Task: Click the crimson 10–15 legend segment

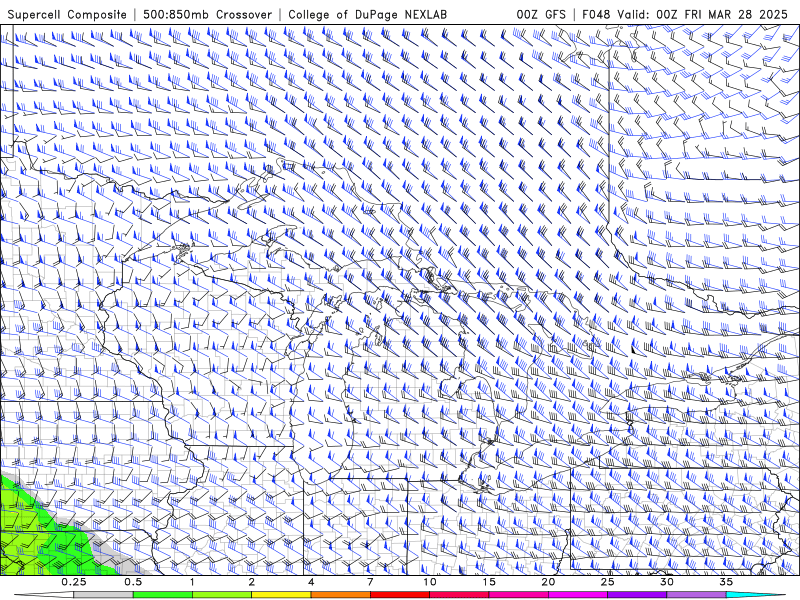Action: (x=459, y=595)
